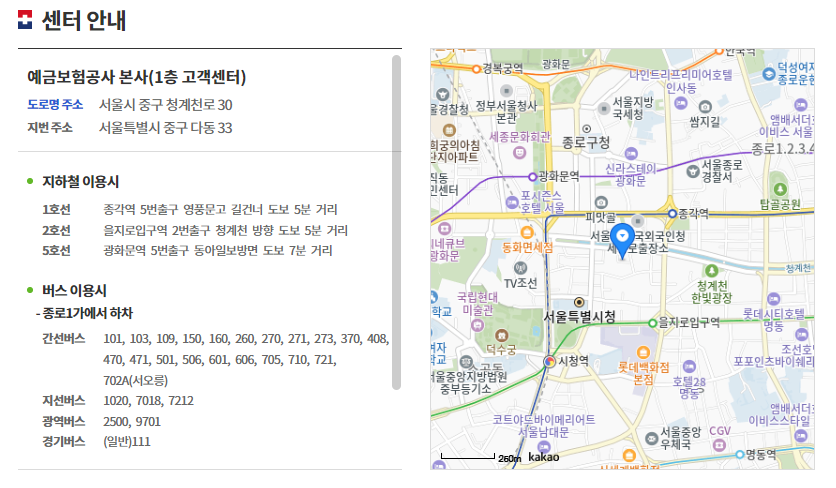
Task: Click the 지선버스 numbers 1020, 7018, 7212
Action: 148,401
